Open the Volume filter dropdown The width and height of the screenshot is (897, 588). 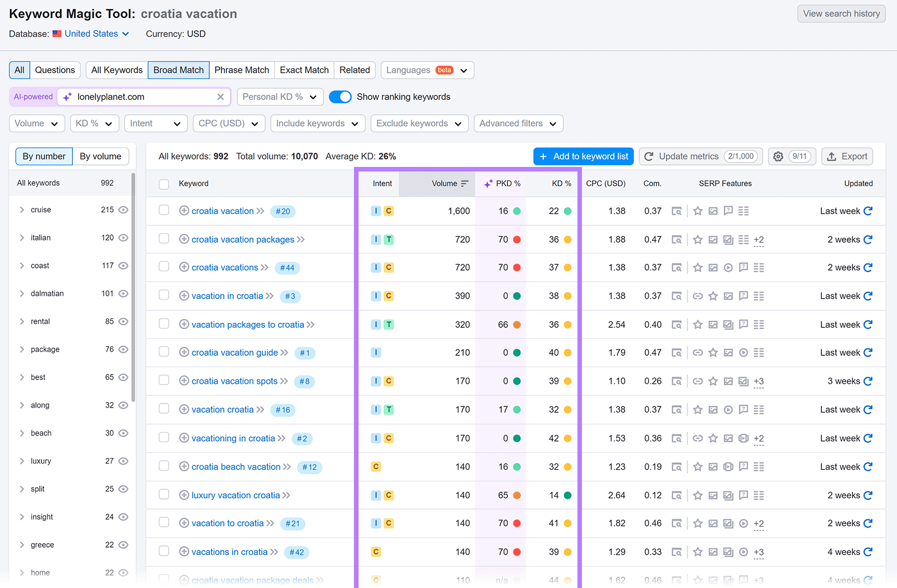36,123
